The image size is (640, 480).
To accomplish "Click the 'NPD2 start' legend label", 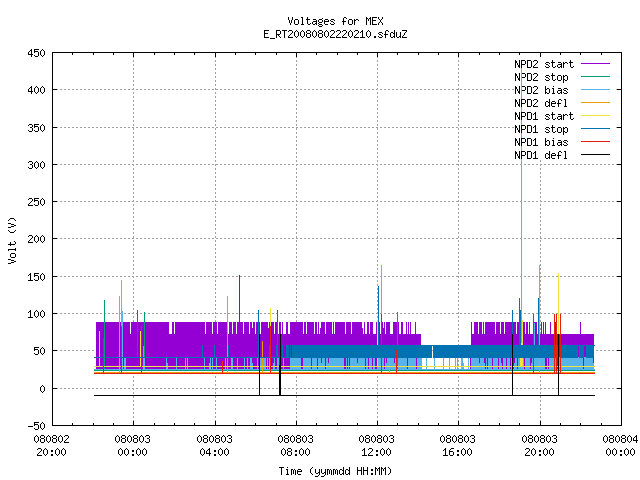I will tap(544, 64).
